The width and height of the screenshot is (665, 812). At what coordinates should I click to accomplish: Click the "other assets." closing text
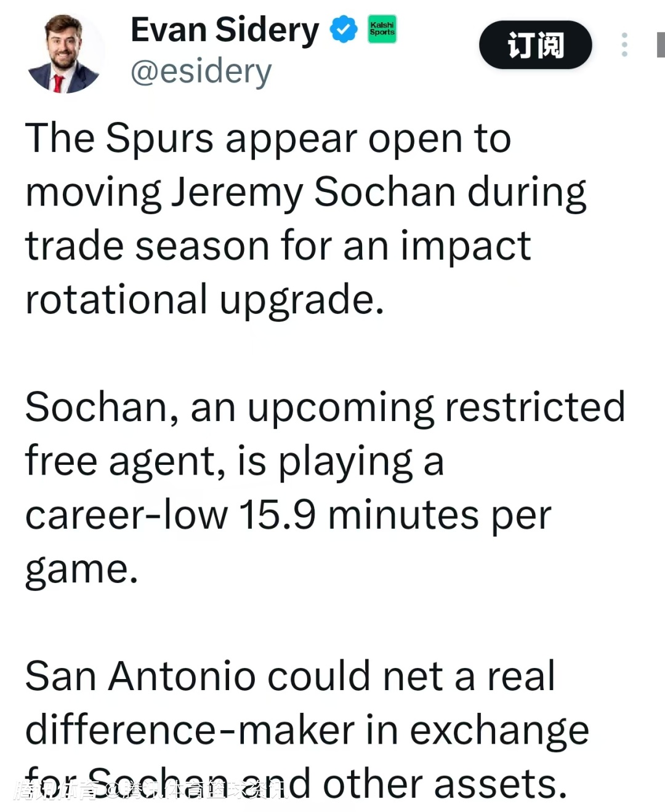pos(445,784)
